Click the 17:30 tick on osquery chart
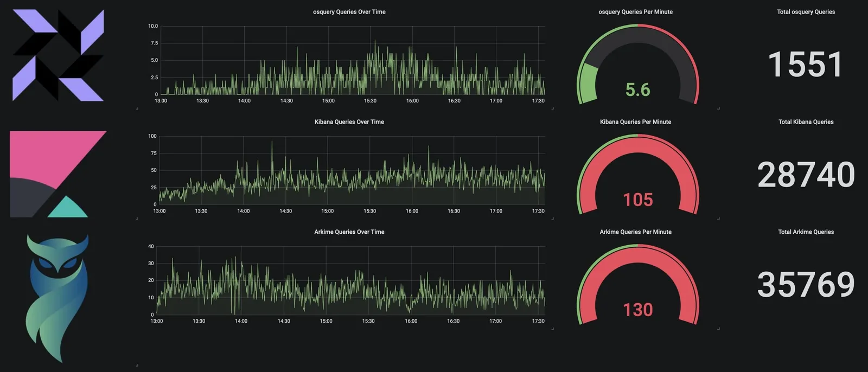 tap(538, 101)
